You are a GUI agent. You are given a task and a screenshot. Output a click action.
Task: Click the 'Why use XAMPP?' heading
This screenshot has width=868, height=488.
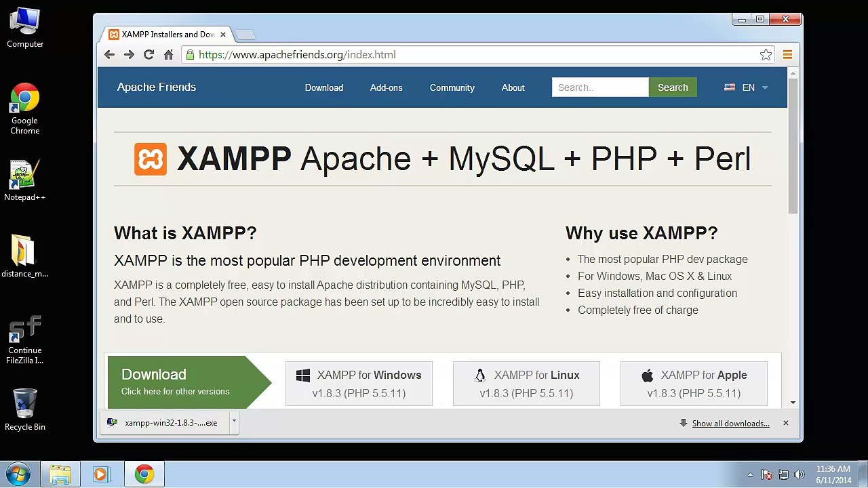point(642,233)
